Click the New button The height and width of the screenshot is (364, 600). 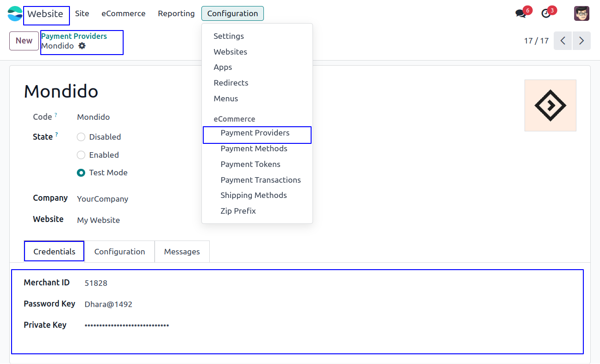coord(24,41)
